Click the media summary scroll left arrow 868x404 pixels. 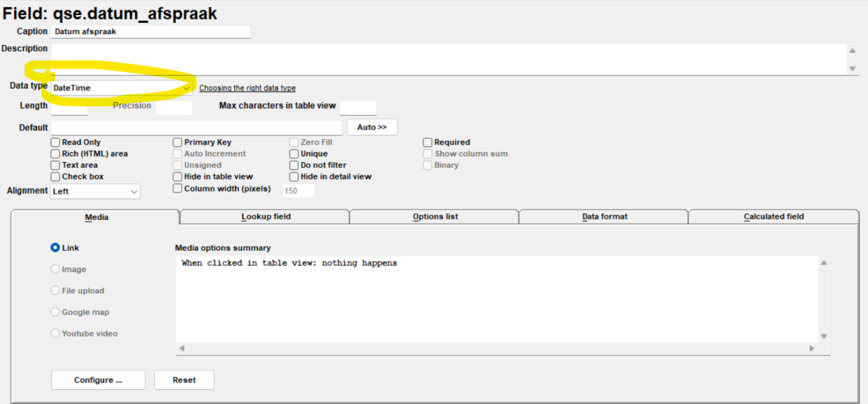pos(182,349)
